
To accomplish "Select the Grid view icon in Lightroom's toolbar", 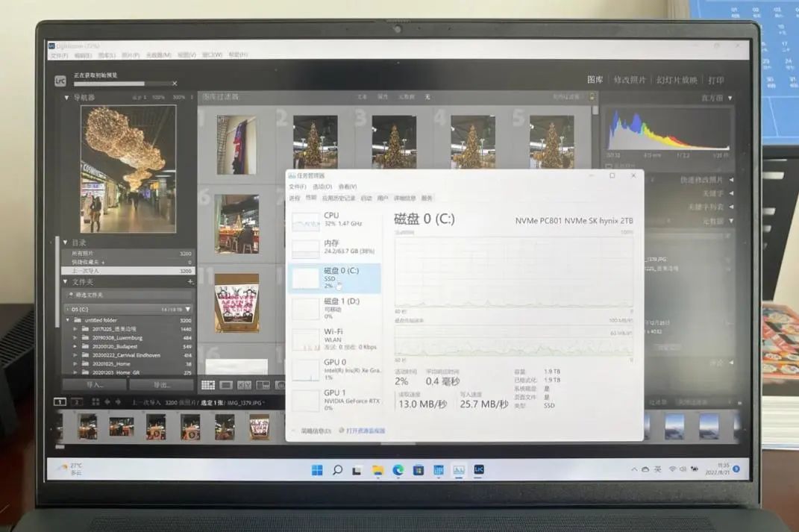I will [207, 386].
